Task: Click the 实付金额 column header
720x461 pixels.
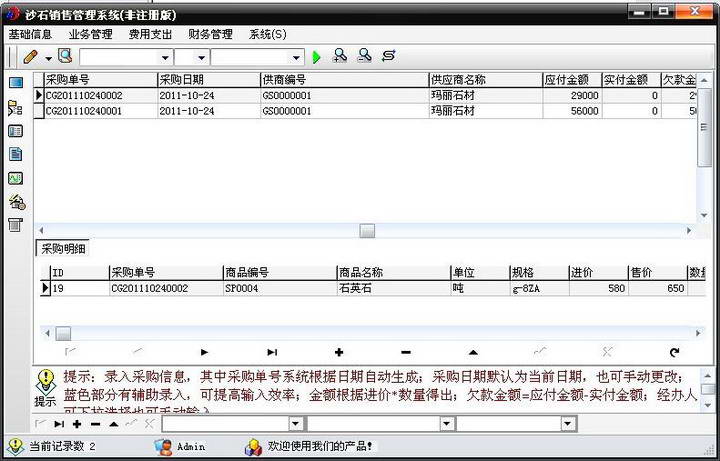Action: coord(631,80)
